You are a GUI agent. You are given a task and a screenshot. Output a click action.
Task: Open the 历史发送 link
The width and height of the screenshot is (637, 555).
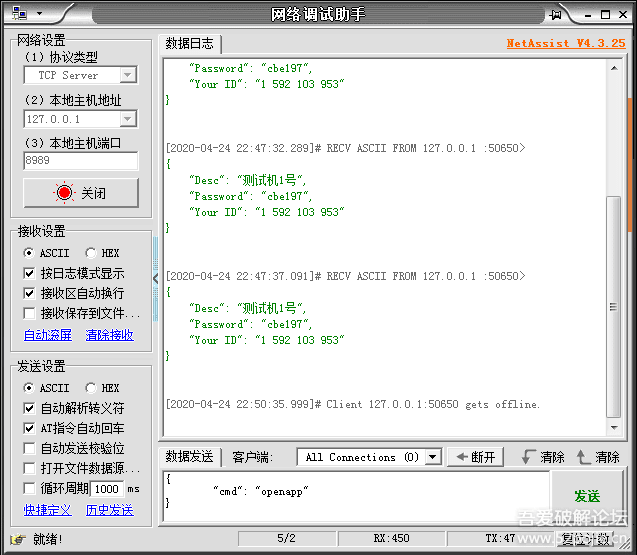click(x=109, y=510)
